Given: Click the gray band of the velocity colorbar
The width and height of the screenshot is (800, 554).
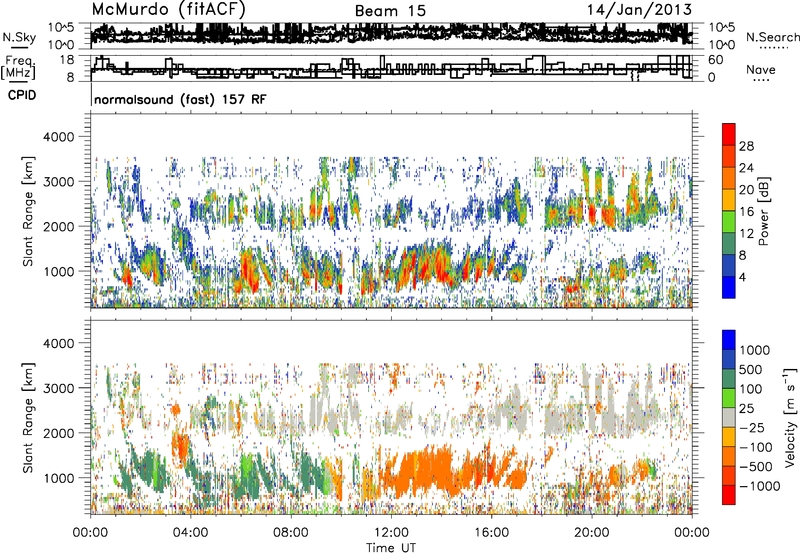Looking at the screenshot, I should (x=729, y=417).
